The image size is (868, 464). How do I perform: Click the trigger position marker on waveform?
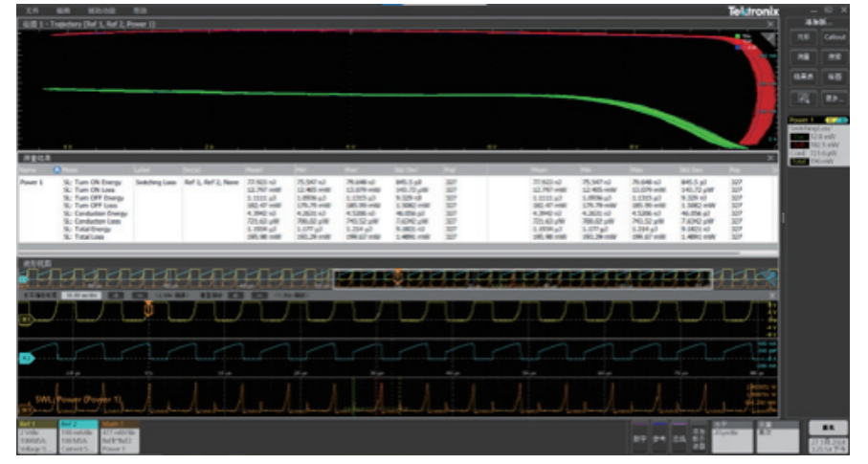pos(148,307)
